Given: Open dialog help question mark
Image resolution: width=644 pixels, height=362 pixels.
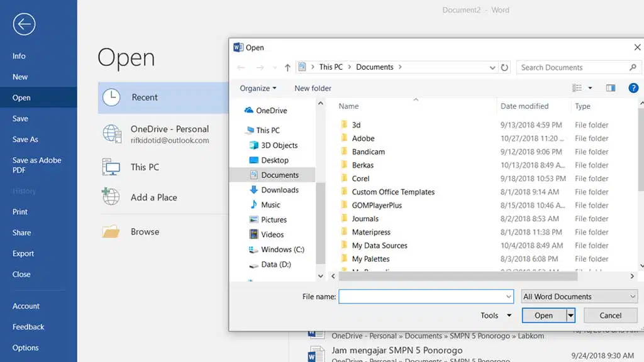Looking at the screenshot, I should [x=633, y=88].
